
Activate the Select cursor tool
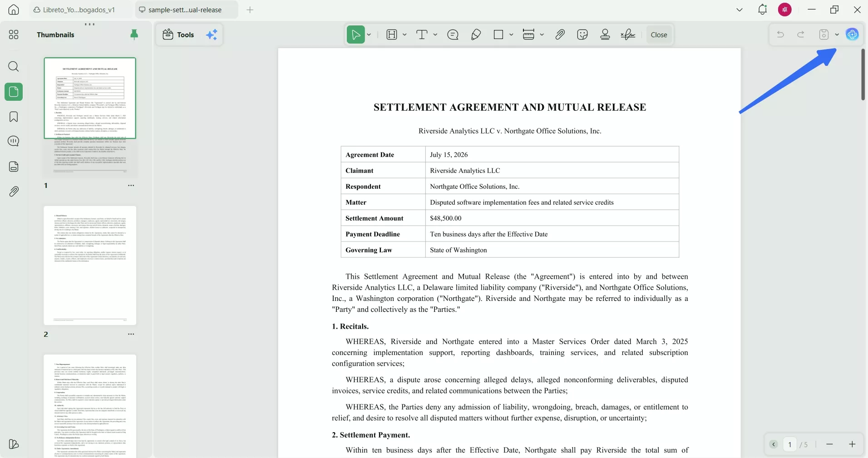point(355,34)
